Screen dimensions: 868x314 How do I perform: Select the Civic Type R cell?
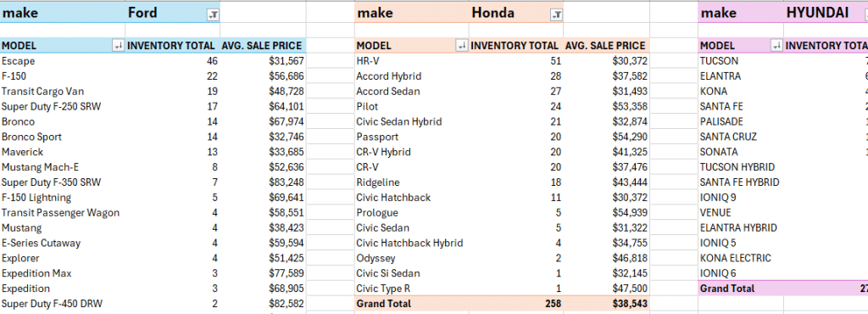coord(412,289)
